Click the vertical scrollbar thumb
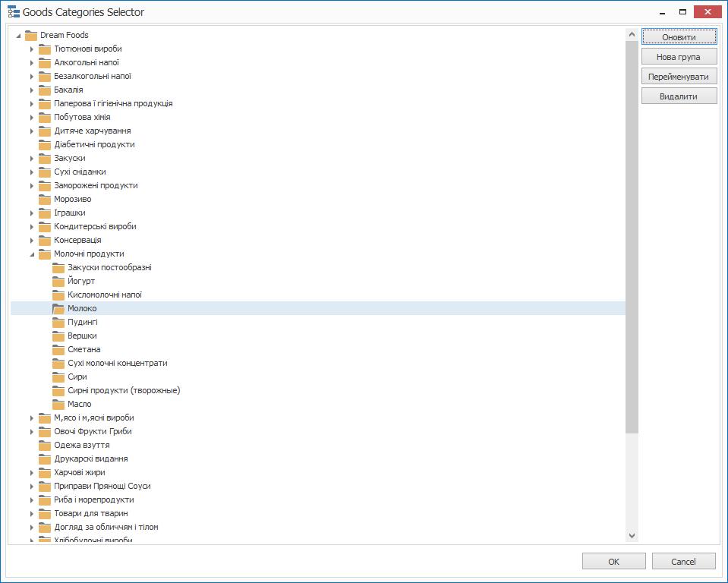Image resolution: width=728 pixels, height=583 pixels. (632, 237)
